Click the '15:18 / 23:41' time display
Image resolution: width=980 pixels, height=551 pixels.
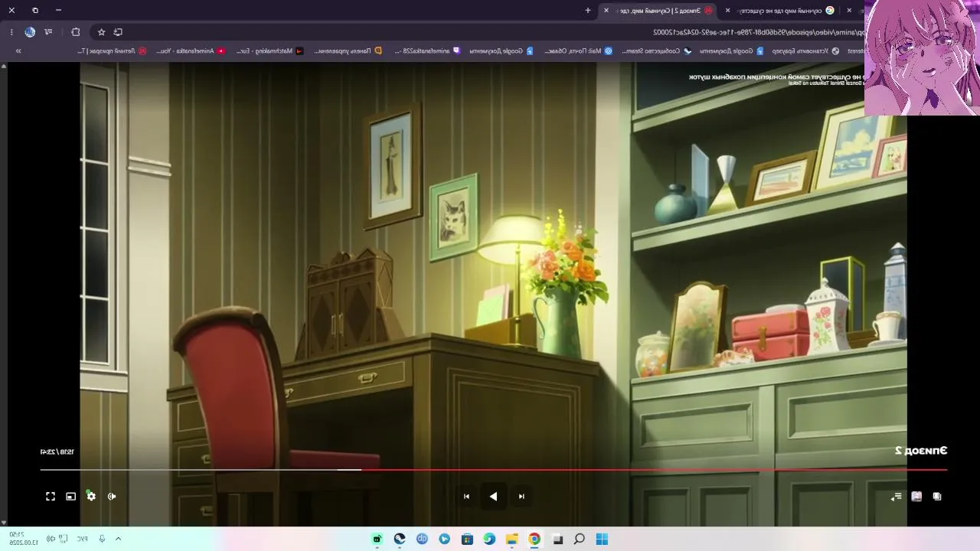[57, 452]
